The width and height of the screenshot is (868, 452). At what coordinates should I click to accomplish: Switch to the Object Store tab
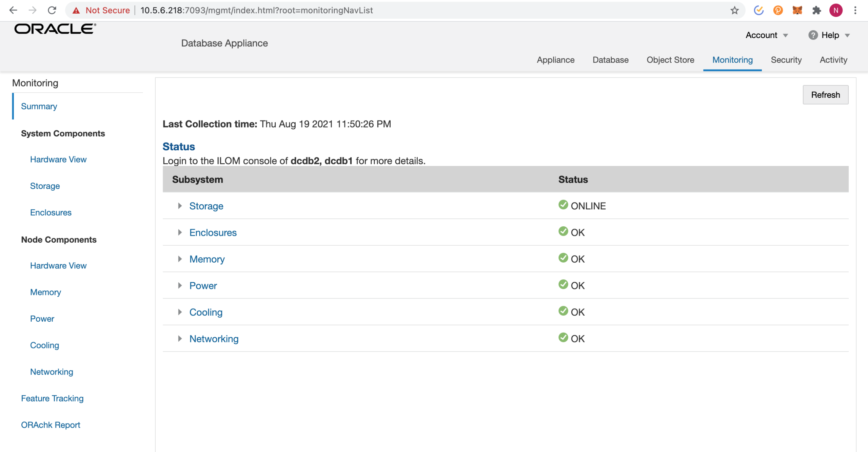tap(670, 60)
